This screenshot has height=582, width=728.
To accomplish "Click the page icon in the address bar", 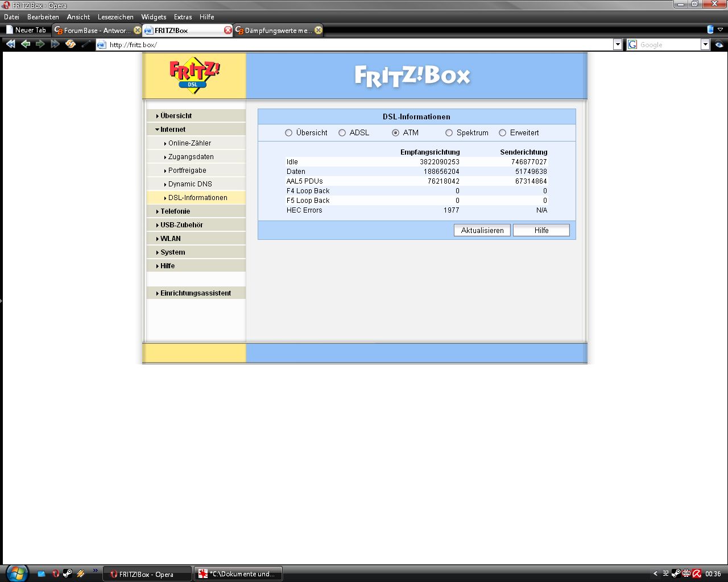I will tap(102, 45).
